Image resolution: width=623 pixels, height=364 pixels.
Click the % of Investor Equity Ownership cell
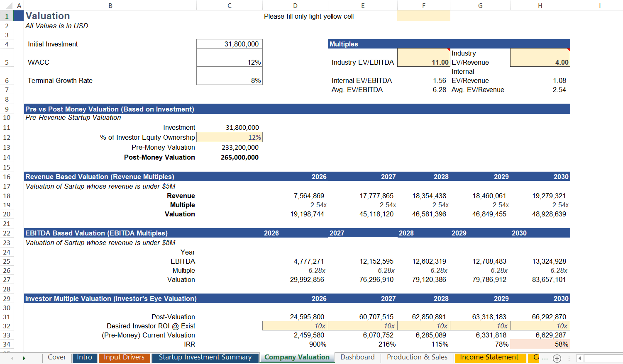(230, 137)
